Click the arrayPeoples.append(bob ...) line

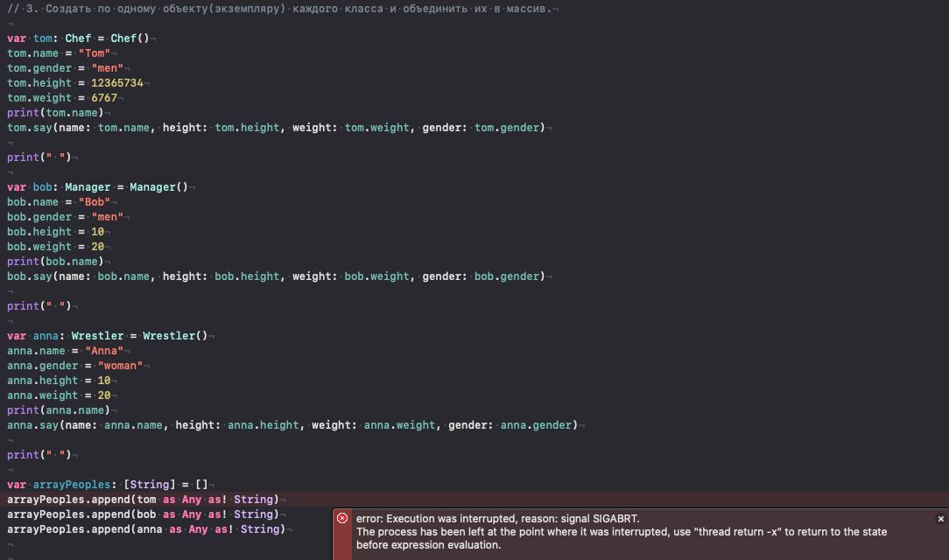tap(143, 514)
